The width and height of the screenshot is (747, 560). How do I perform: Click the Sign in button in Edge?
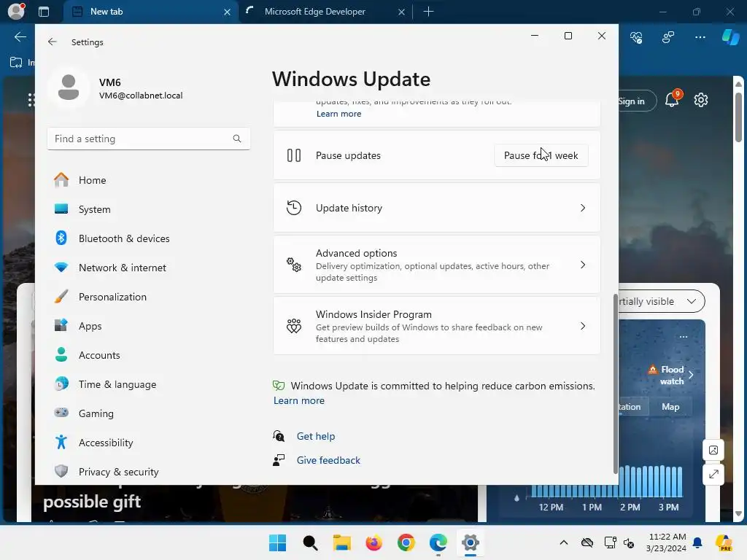click(x=636, y=101)
